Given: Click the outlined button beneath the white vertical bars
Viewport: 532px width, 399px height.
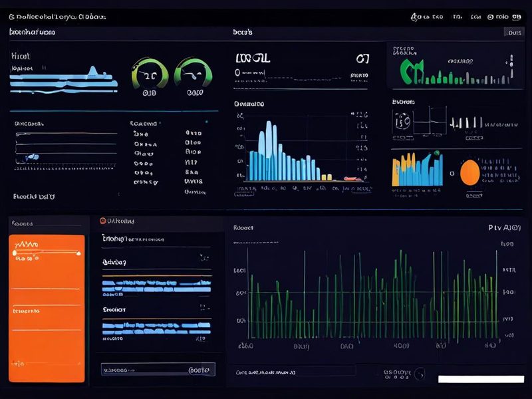Looking at the screenshot, I should [474, 138].
